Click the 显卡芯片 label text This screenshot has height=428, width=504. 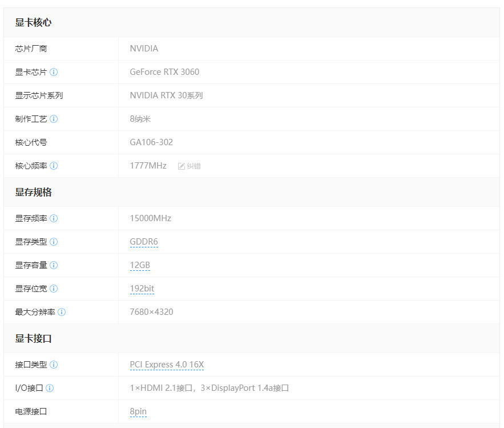[x=31, y=72]
